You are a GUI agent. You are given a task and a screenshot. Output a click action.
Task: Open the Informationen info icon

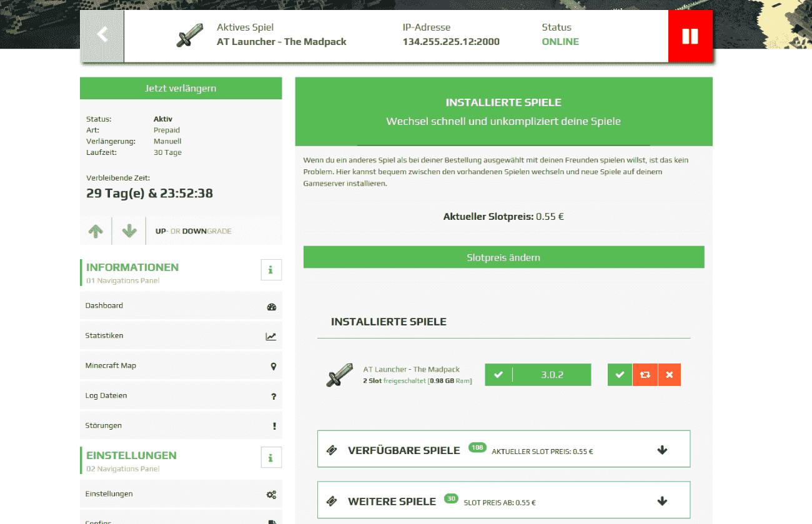point(271,270)
